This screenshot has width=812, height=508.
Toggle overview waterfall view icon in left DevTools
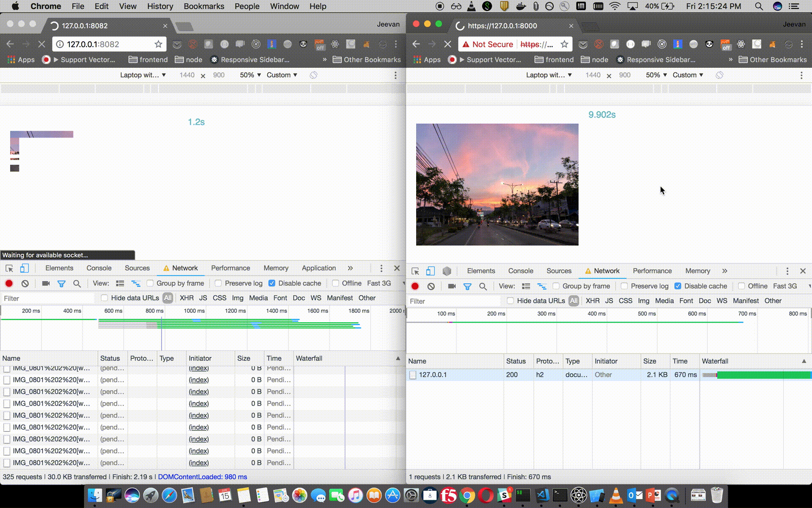pos(136,283)
